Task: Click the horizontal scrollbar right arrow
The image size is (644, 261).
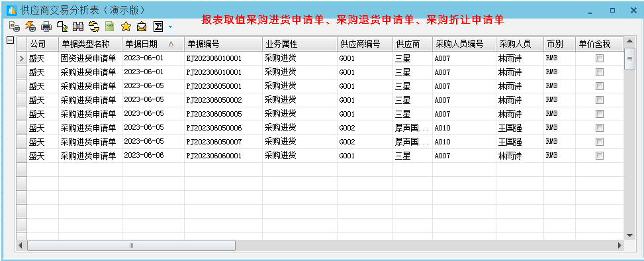Action: point(620,245)
